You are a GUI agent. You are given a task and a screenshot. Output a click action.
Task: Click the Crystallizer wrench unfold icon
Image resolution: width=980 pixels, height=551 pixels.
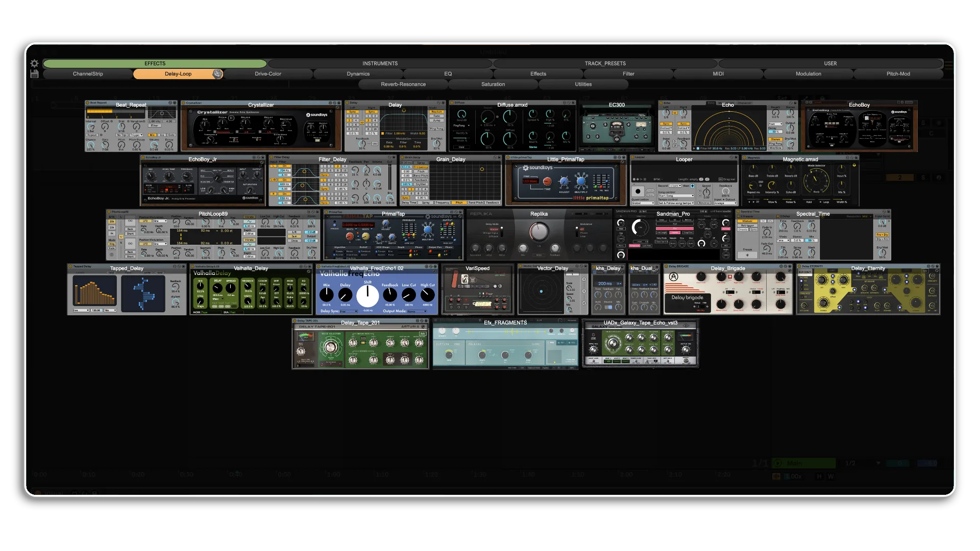tap(337, 108)
